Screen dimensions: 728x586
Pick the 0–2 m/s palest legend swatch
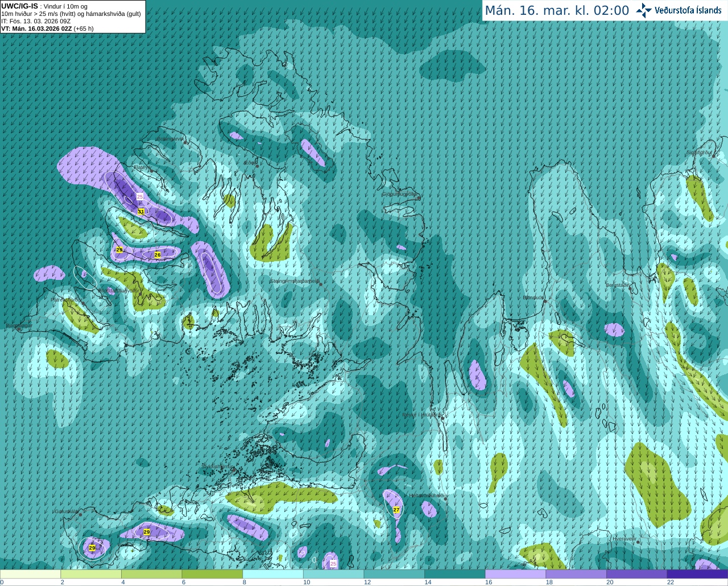click(x=30, y=574)
